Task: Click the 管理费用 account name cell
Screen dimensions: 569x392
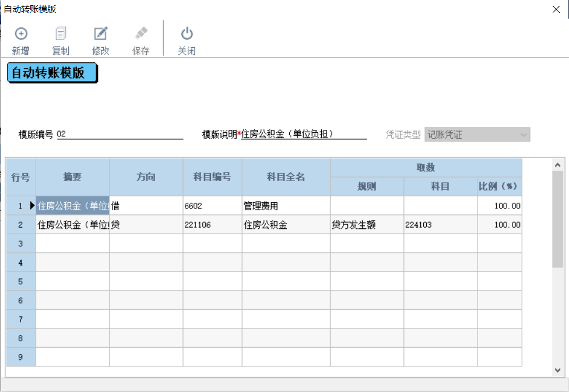Action: (x=286, y=206)
